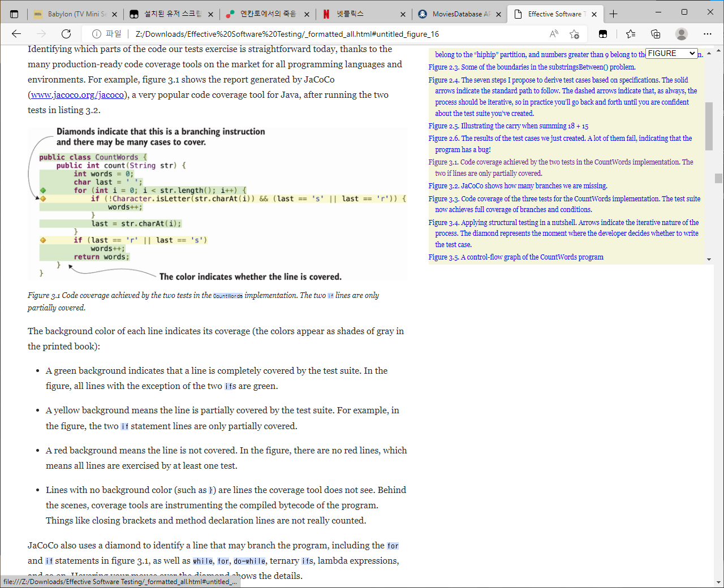
Task: Open Browser essentials
Action: click(x=603, y=34)
